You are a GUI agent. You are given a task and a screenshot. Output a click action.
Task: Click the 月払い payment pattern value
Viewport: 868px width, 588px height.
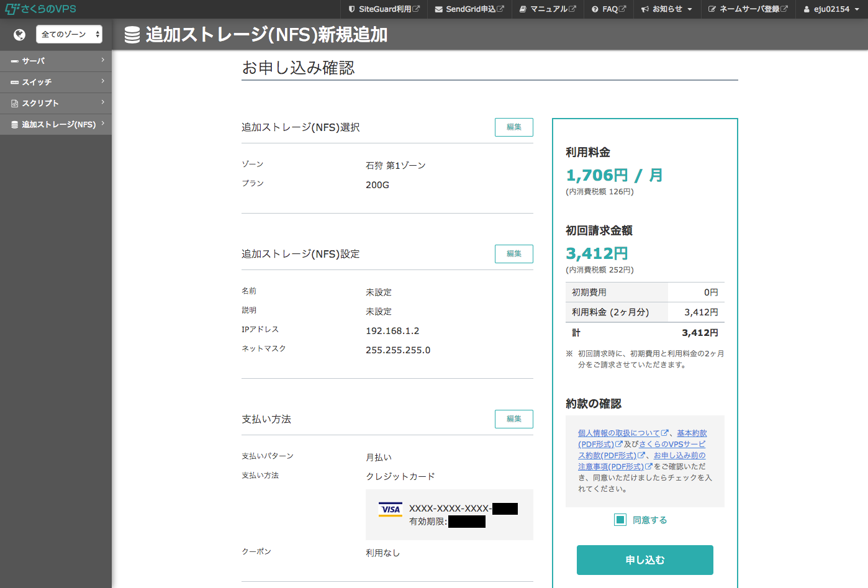point(379,458)
